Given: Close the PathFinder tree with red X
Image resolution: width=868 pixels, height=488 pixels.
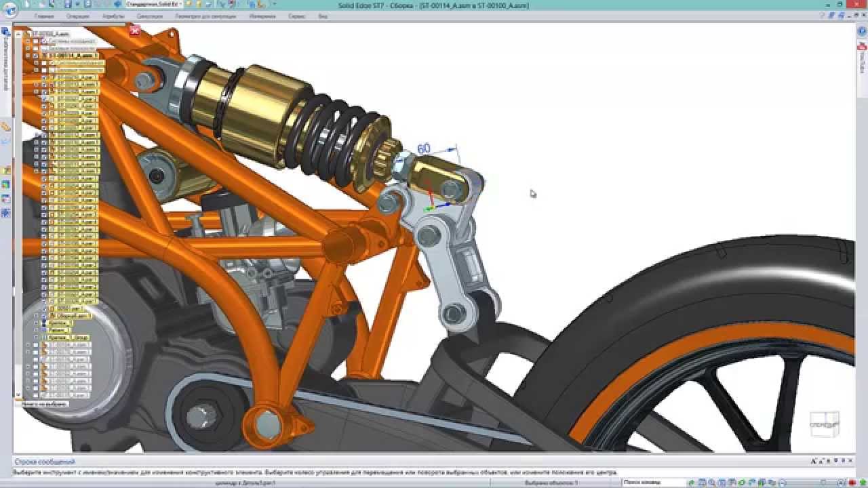Looking at the screenshot, I should (134, 30).
